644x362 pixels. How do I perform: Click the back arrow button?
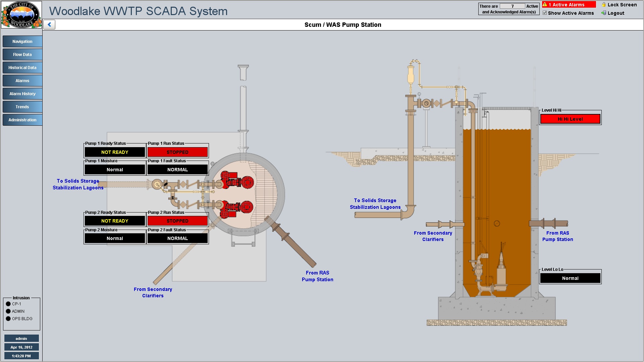coord(49,24)
